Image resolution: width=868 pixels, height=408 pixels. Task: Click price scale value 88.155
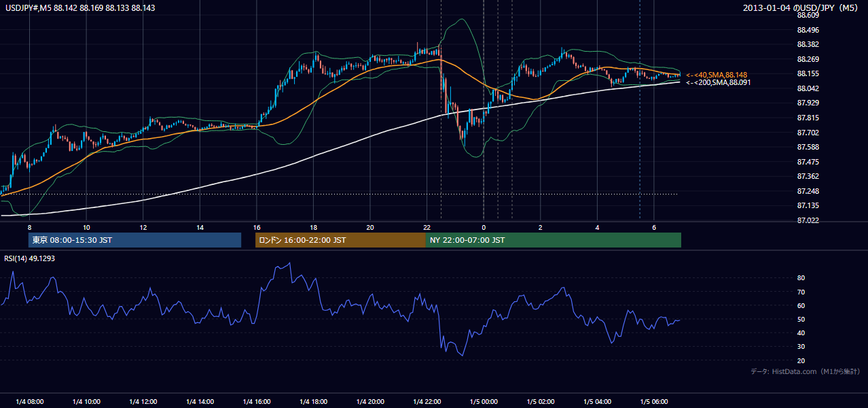click(807, 73)
